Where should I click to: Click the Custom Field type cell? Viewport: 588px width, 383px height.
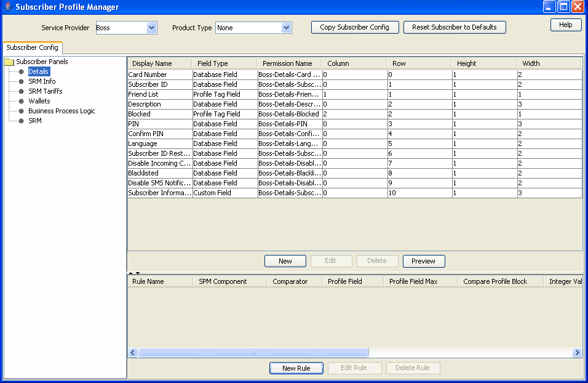click(x=225, y=193)
